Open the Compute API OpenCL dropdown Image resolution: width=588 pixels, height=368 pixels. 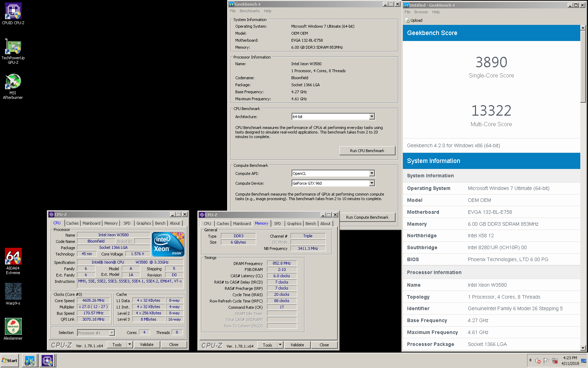372,173
